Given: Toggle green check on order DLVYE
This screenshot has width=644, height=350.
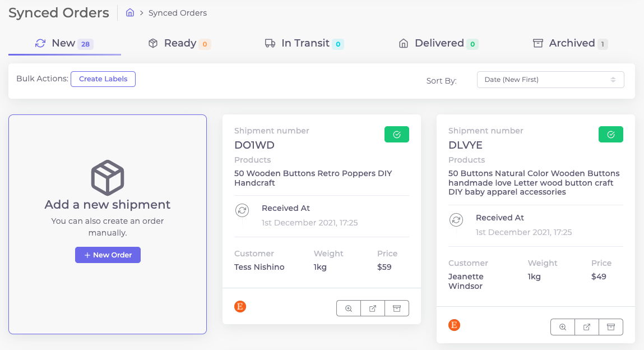Looking at the screenshot, I should click(611, 134).
